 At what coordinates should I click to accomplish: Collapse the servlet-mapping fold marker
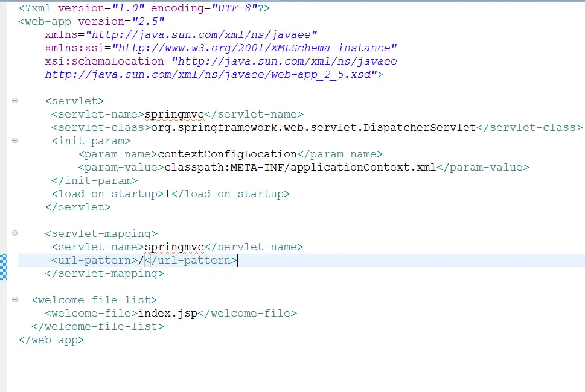point(14,233)
